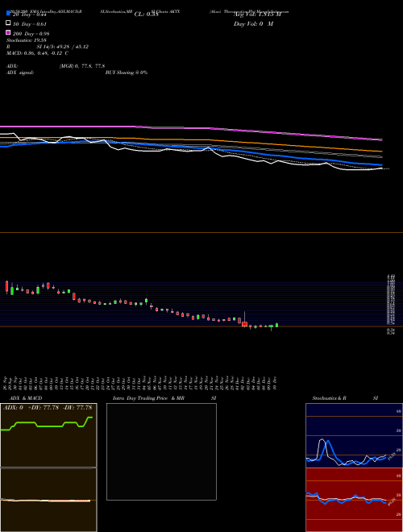
Task: Click the last green candlestick on the price chart
Action: coord(276,325)
